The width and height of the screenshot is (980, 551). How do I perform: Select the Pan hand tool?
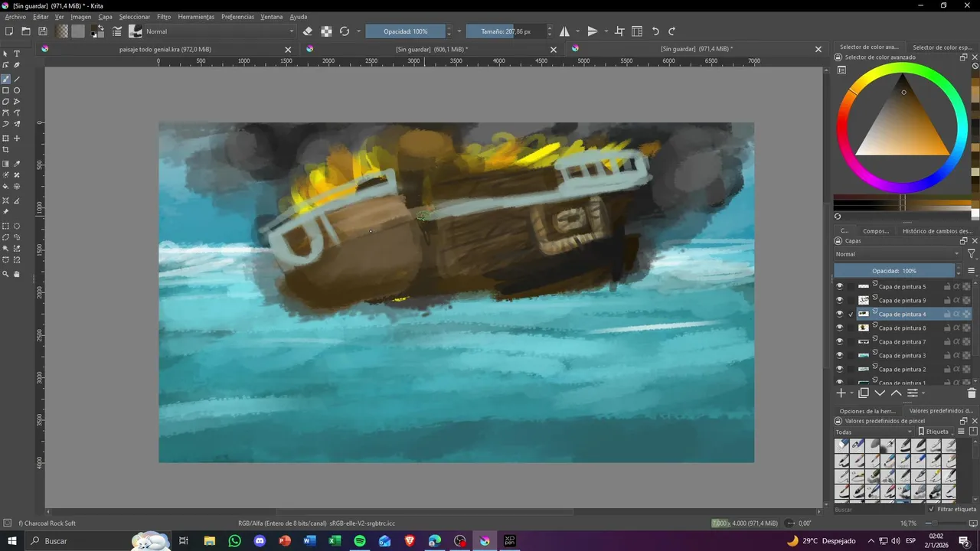[17, 274]
